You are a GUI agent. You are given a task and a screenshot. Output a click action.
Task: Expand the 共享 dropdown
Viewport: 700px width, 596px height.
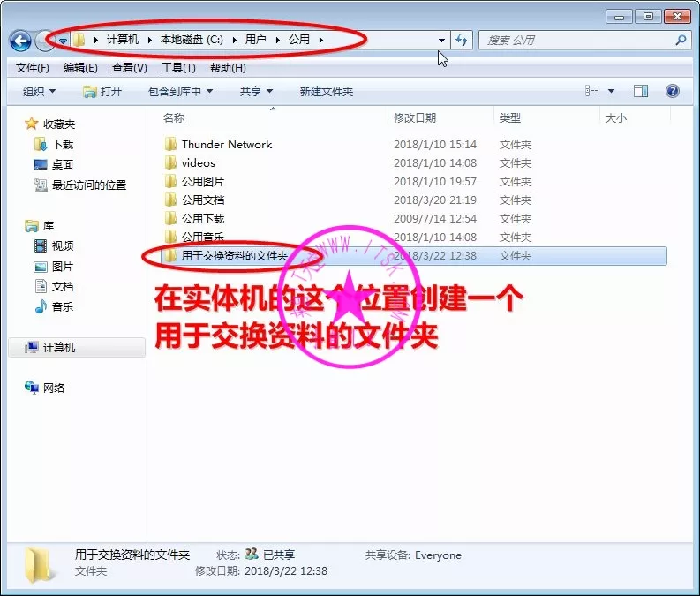256,92
